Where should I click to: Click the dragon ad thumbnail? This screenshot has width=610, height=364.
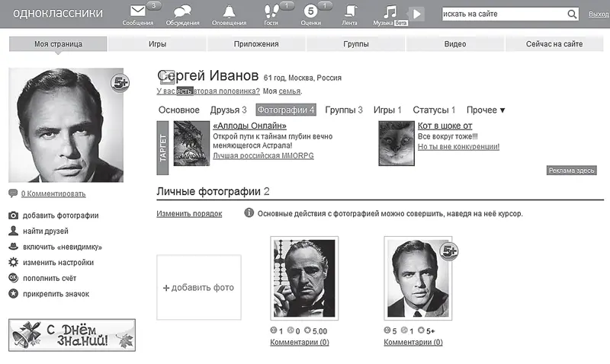(x=191, y=143)
